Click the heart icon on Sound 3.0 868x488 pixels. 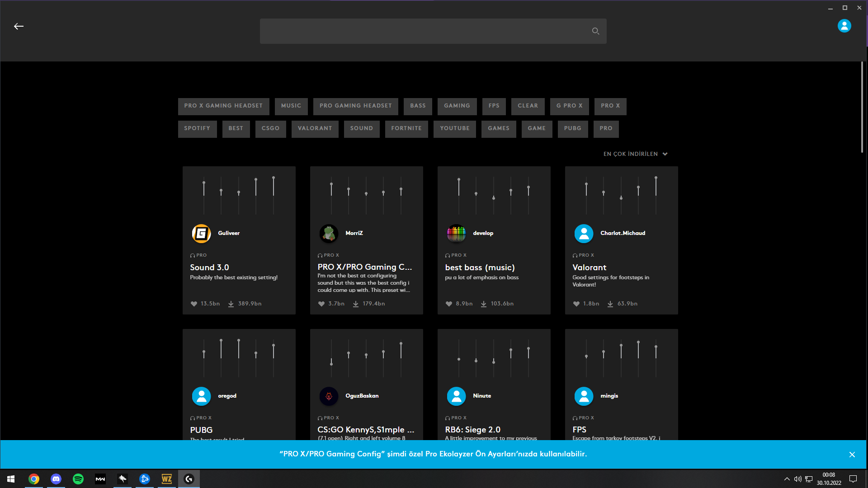tap(194, 304)
